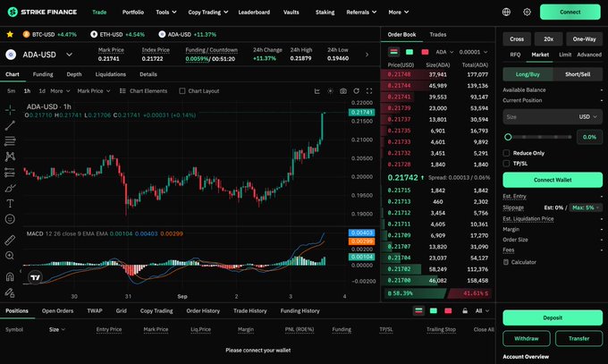
Task: Select the trend line drawing tool
Action: 10,125
